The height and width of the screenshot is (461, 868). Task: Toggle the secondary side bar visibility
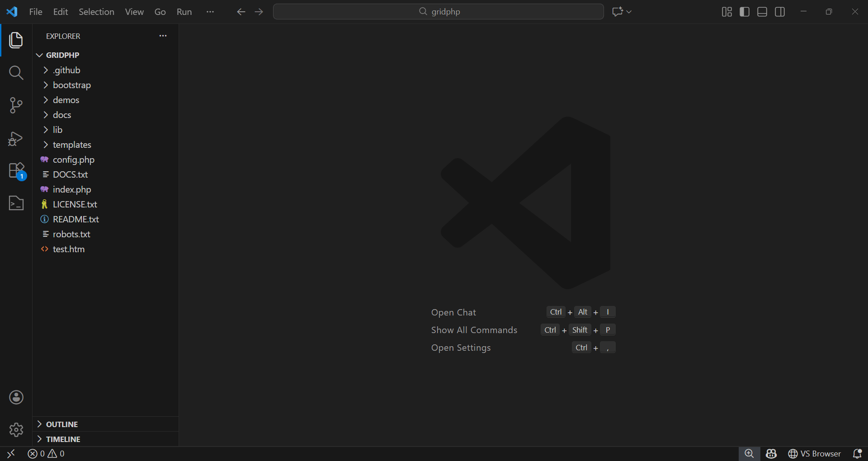tap(780, 12)
